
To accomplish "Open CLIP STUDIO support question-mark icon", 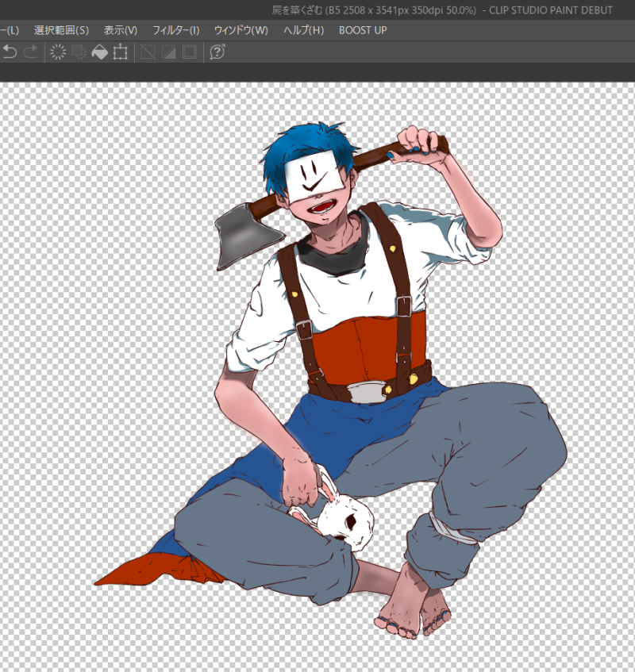I will coord(217,52).
